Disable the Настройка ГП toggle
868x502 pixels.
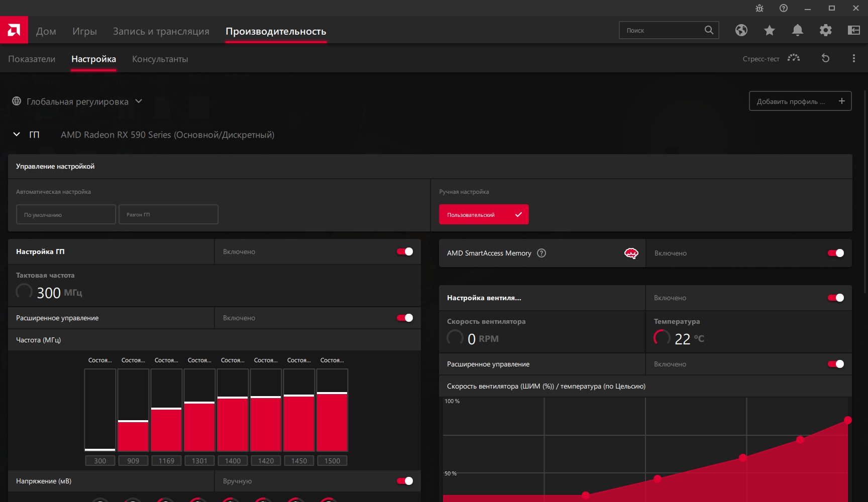pyautogui.click(x=405, y=252)
